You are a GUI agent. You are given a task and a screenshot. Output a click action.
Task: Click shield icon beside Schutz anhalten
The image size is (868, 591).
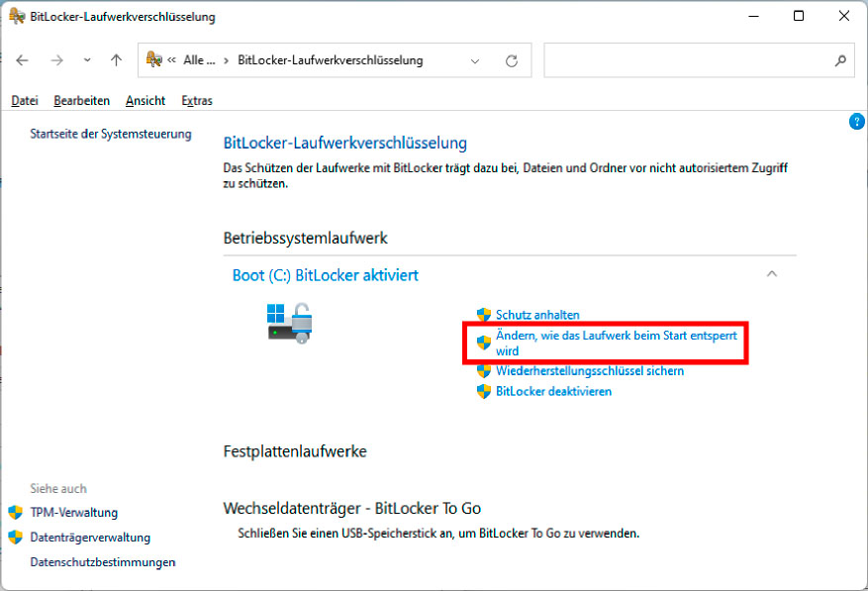[x=484, y=315]
